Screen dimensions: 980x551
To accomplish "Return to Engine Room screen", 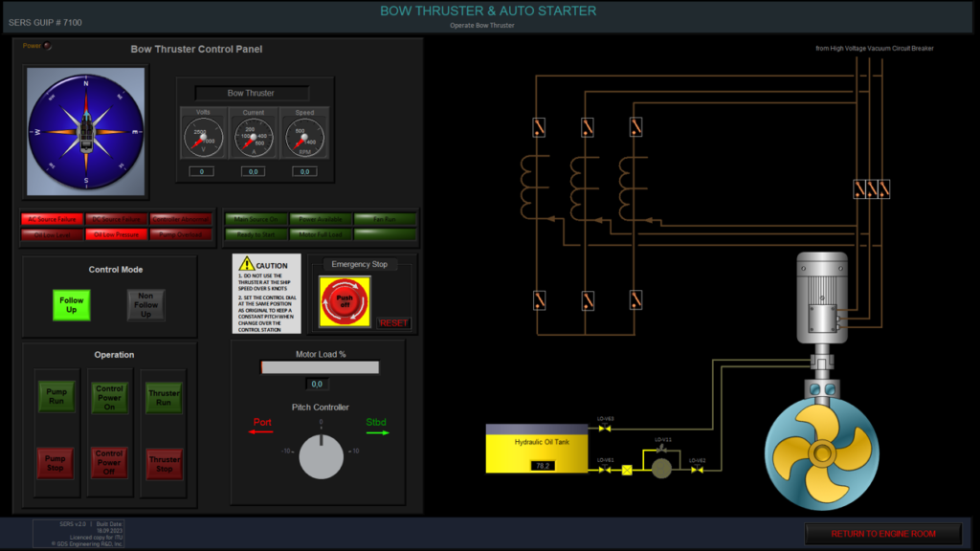I will pos(882,534).
